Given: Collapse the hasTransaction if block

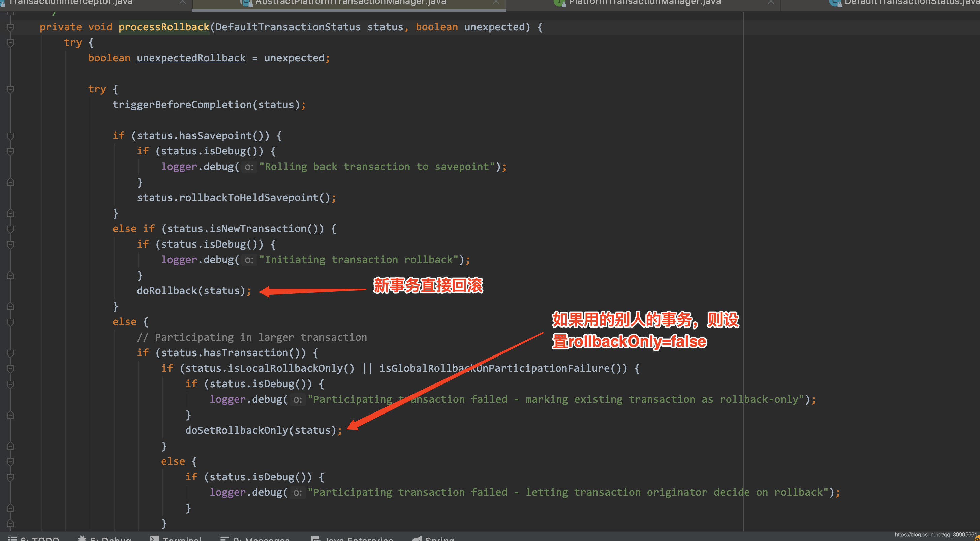Looking at the screenshot, I should click(11, 353).
